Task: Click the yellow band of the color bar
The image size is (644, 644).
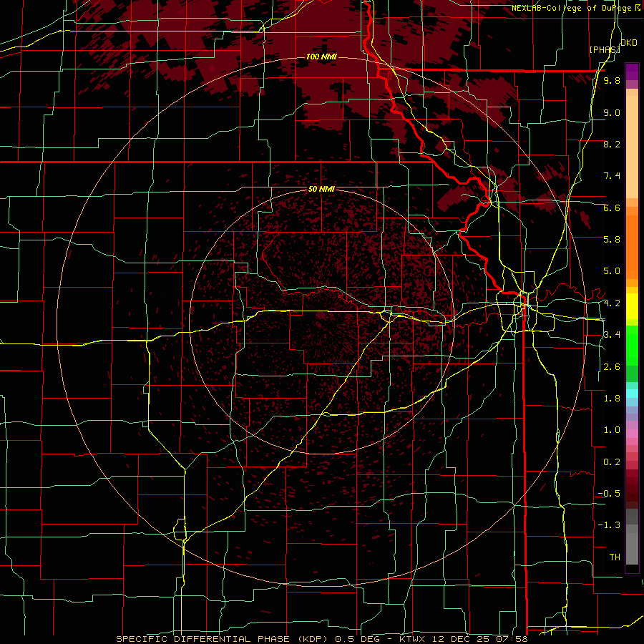Action: [632, 306]
